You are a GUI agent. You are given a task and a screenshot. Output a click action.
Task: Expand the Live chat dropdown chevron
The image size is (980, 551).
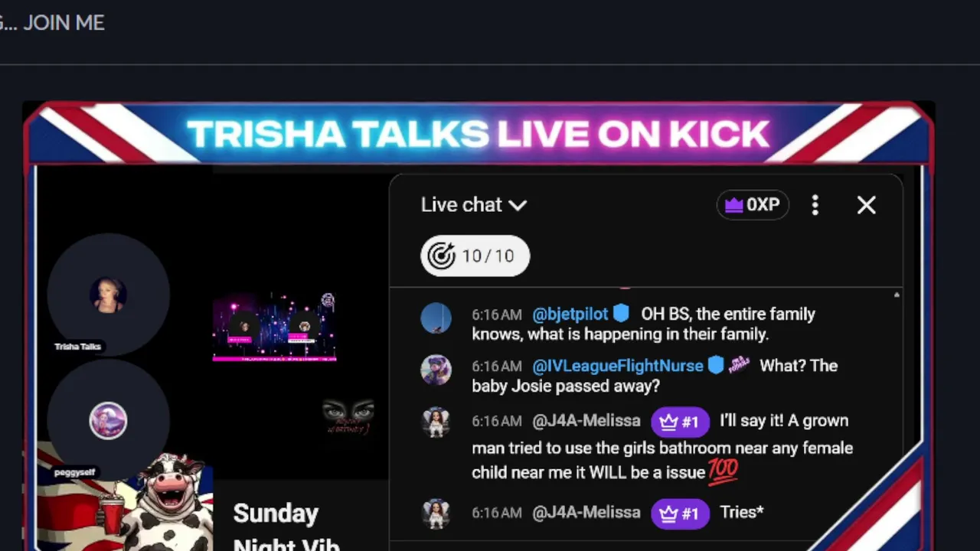[x=518, y=205]
